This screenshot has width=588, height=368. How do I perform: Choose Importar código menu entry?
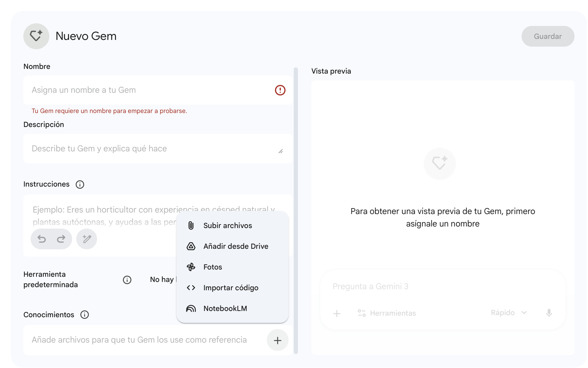pos(230,288)
